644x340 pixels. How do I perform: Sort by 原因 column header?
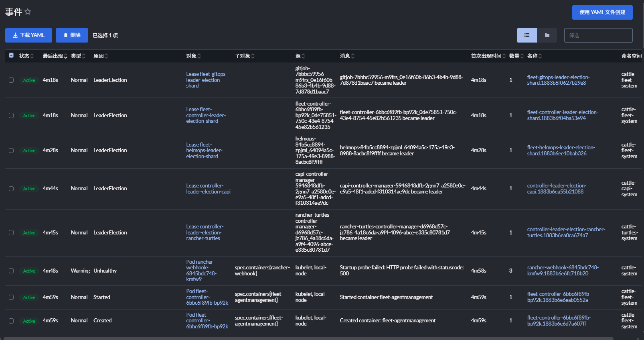pos(99,56)
